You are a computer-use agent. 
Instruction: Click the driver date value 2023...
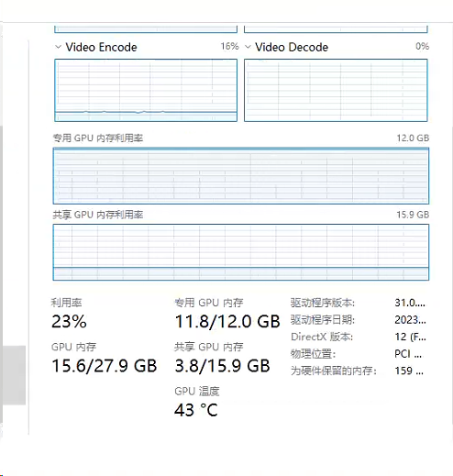410,320
